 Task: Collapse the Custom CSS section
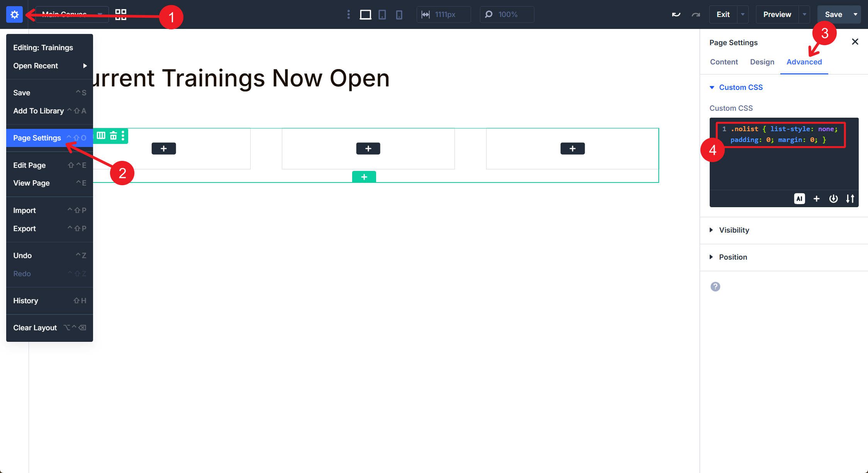(712, 87)
